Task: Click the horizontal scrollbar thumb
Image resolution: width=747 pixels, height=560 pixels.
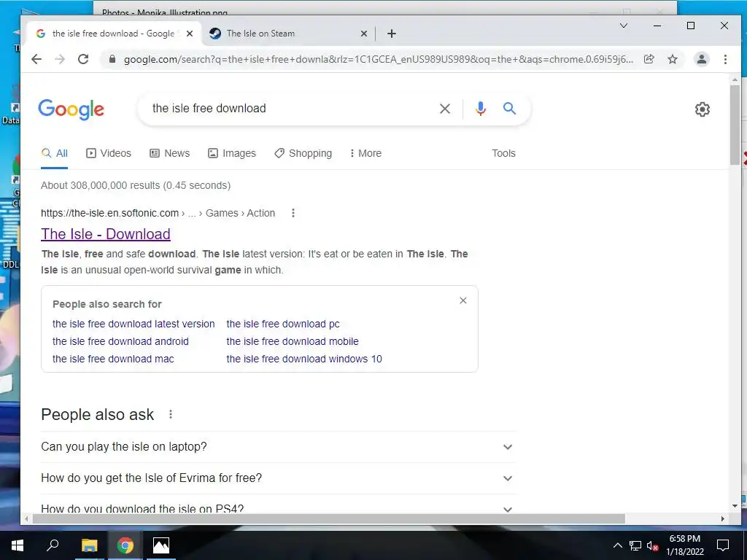Action: [329, 518]
